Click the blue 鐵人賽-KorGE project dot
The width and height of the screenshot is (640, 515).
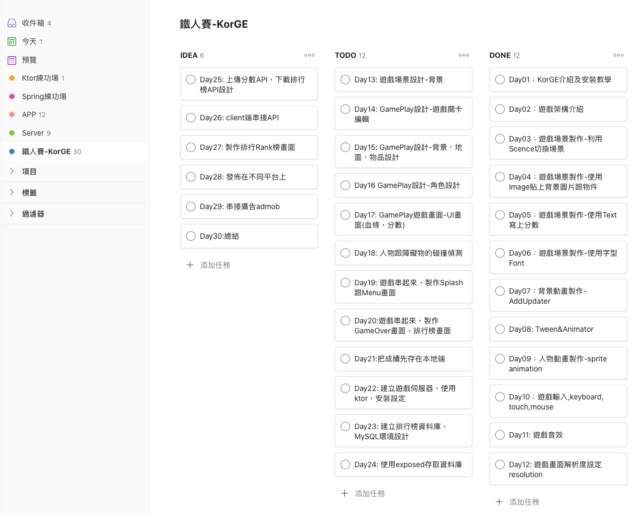[x=12, y=151]
